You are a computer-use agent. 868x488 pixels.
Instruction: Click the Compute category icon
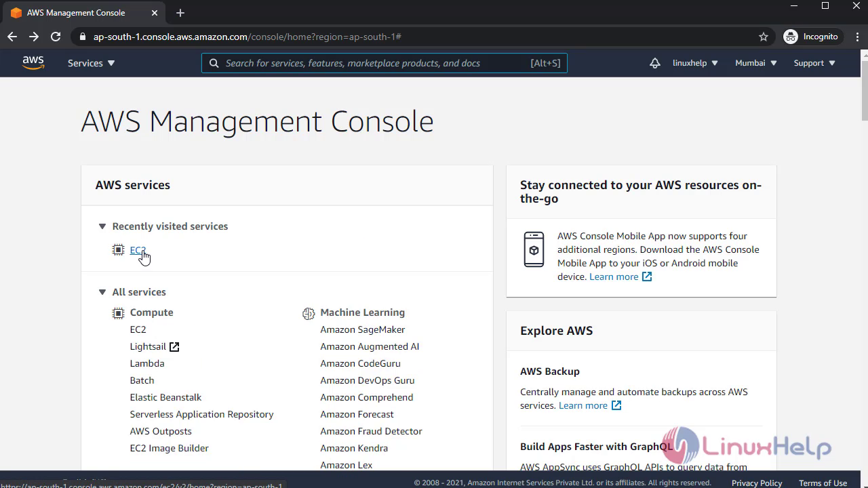point(119,312)
